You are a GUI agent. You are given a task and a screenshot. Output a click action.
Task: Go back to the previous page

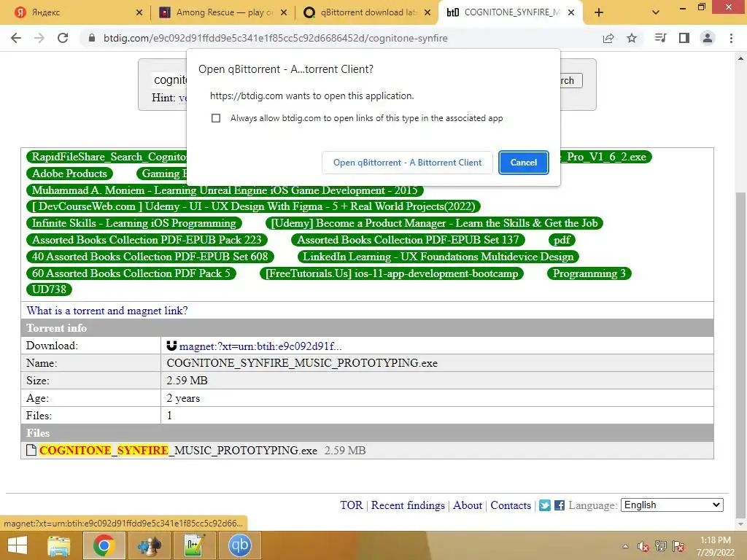pyautogui.click(x=16, y=38)
